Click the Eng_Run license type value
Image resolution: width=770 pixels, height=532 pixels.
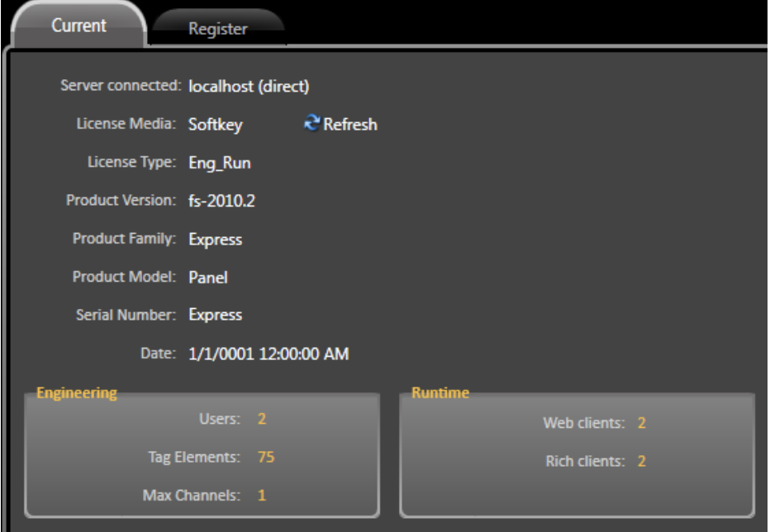point(219,163)
